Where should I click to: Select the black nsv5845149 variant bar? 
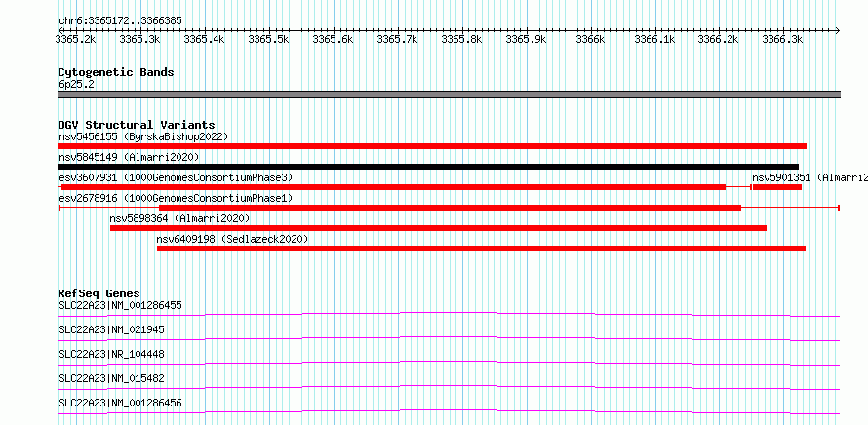point(428,167)
